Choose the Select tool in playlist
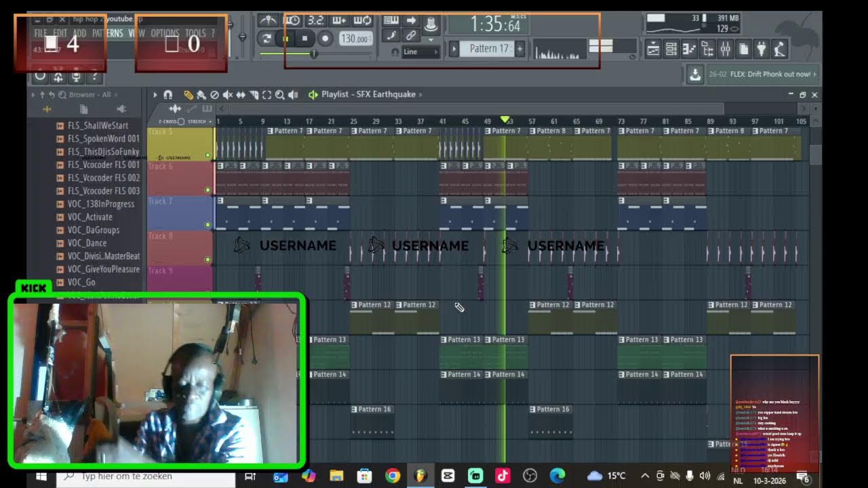 [267, 95]
